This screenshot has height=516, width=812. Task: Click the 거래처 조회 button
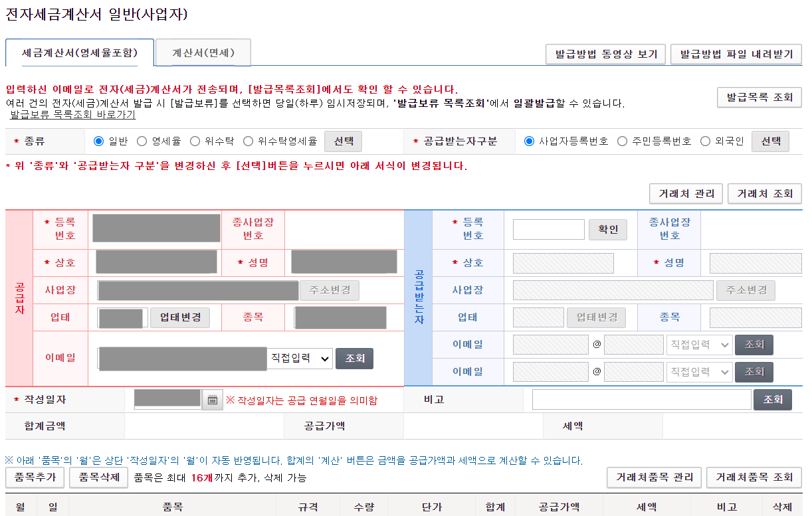(x=764, y=193)
